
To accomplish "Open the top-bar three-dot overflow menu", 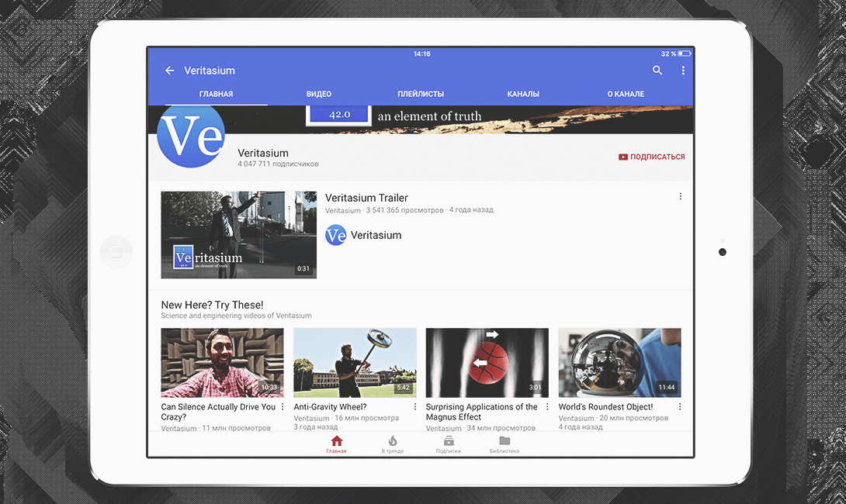I will coord(683,71).
